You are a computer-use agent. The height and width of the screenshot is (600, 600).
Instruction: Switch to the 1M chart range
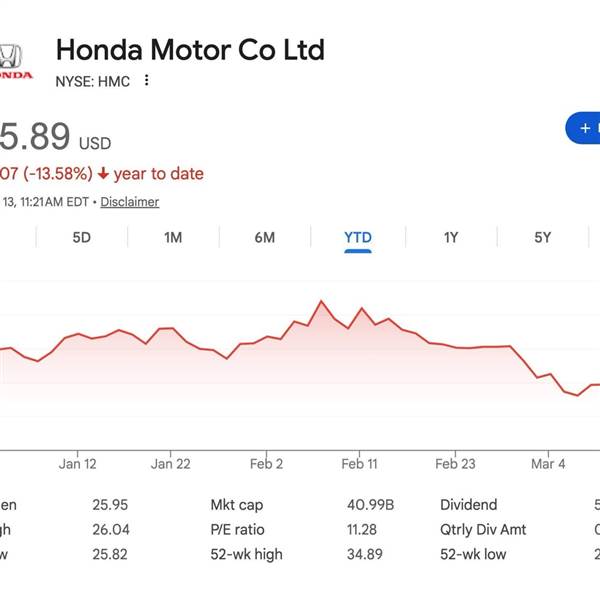tap(173, 238)
